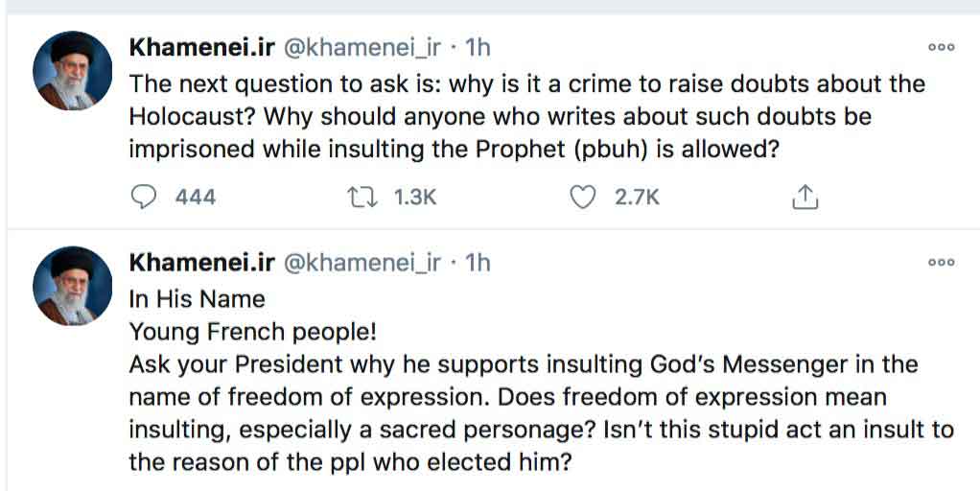Share the first tweet via upload icon
The width and height of the screenshot is (980, 491).
[x=804, y=197]
